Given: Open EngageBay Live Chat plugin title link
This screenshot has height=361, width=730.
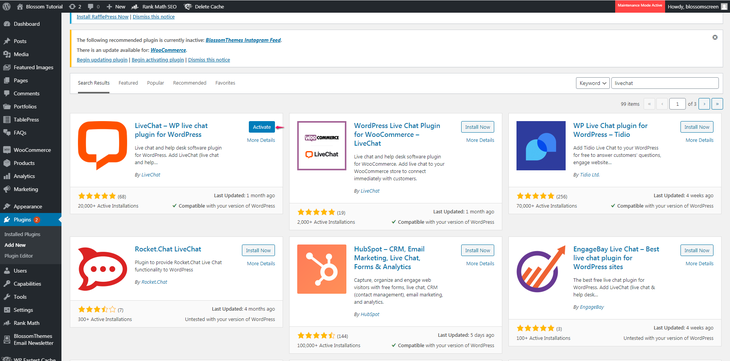Looking at the screenshot, I should click(x=617, y=258).
